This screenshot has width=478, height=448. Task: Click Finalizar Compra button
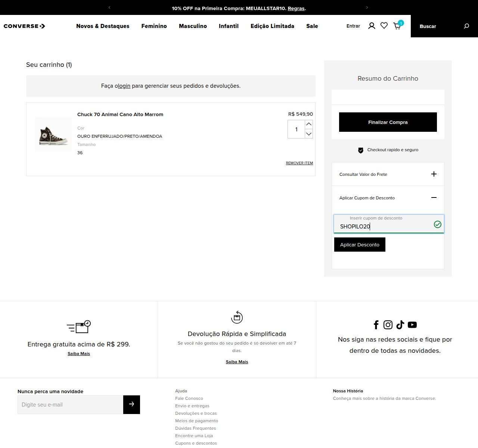point(388,122)
